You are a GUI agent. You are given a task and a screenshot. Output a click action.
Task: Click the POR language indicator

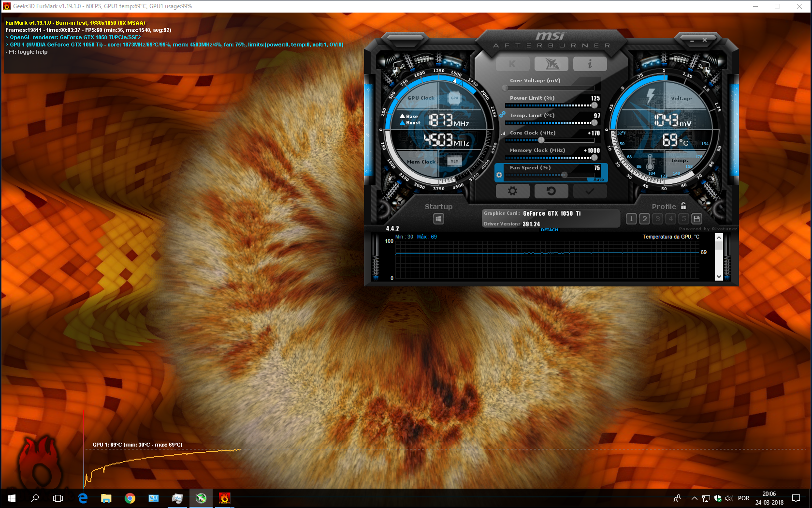(744, 498)
